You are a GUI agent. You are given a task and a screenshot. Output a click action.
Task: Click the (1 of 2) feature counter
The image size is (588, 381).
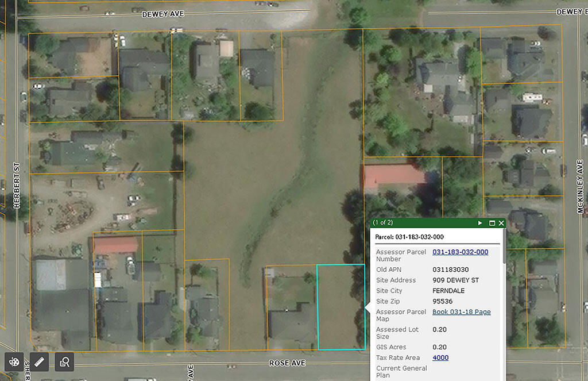382,222
